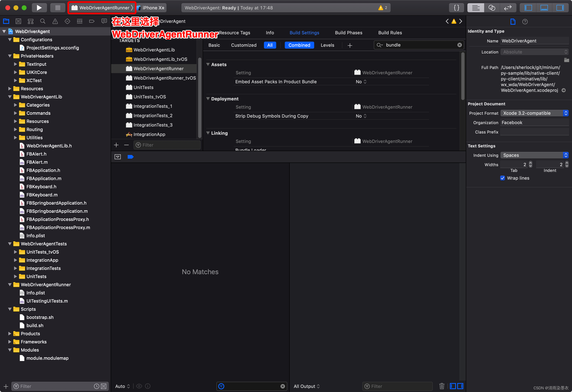Image resolution: width=572 pixels, height=392 pixels.
Task: Open the Quick Help inspector icon
Action: click(x=525, y=22)
